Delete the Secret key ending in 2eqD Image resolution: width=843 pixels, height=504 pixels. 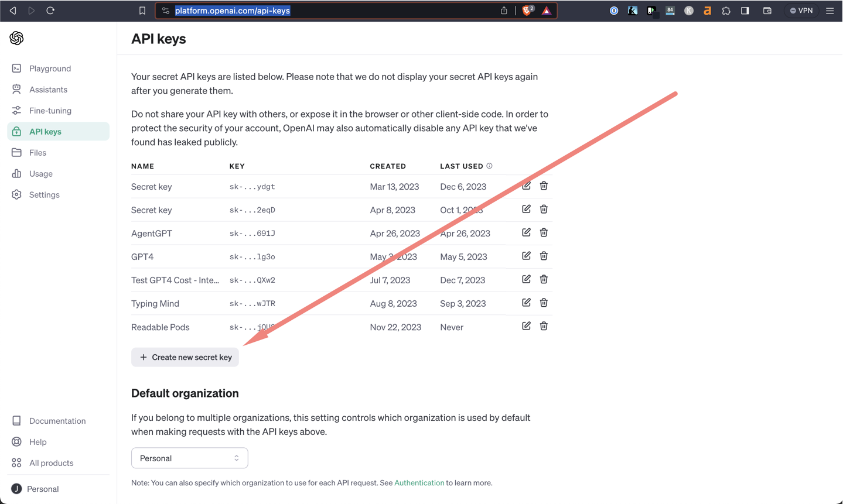[x=544, y=209]
